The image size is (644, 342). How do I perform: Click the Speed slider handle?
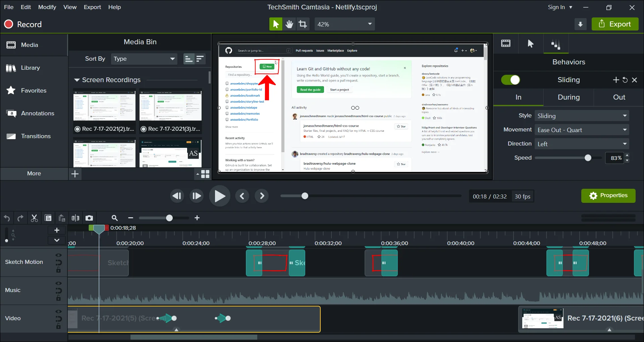[x=588, y=158]
